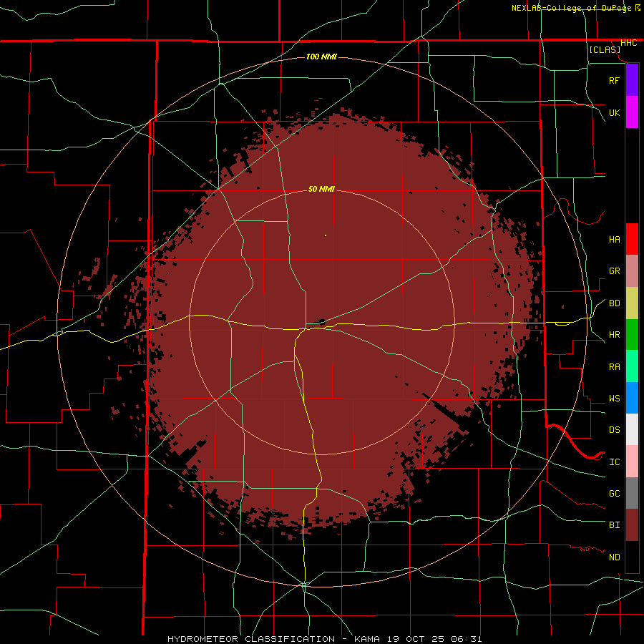Screen dimensions: 644x644
Task: Click the UK magenta legend swatch
Action: pos(632,112)
